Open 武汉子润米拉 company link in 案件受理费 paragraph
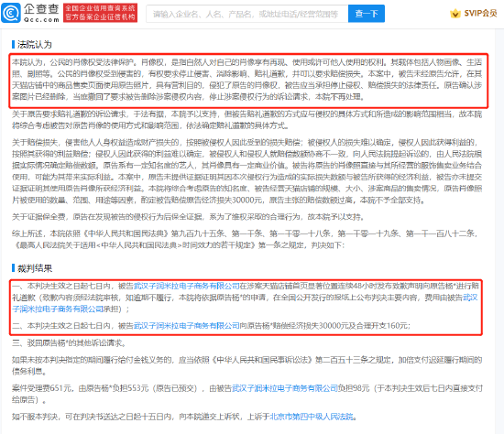Viewport: 504px width, 434px height. click(285, 388)
